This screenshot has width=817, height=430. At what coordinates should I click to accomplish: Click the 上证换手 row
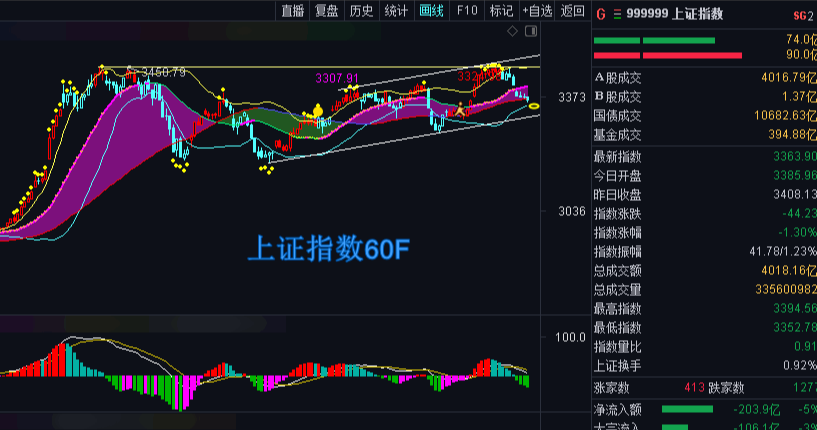click(x=704, y=366)
